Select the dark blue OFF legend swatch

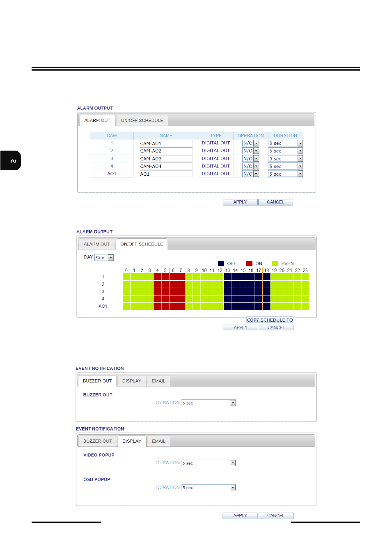coord(221,263)
